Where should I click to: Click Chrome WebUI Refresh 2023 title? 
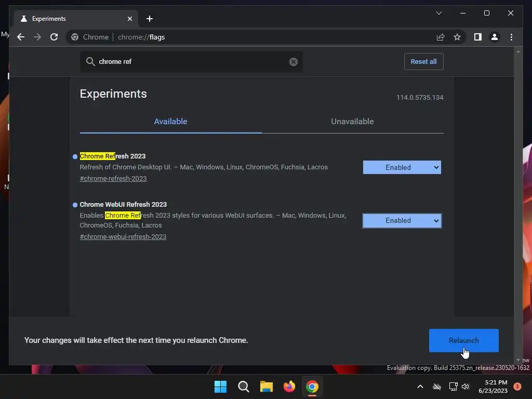point(123,204)
